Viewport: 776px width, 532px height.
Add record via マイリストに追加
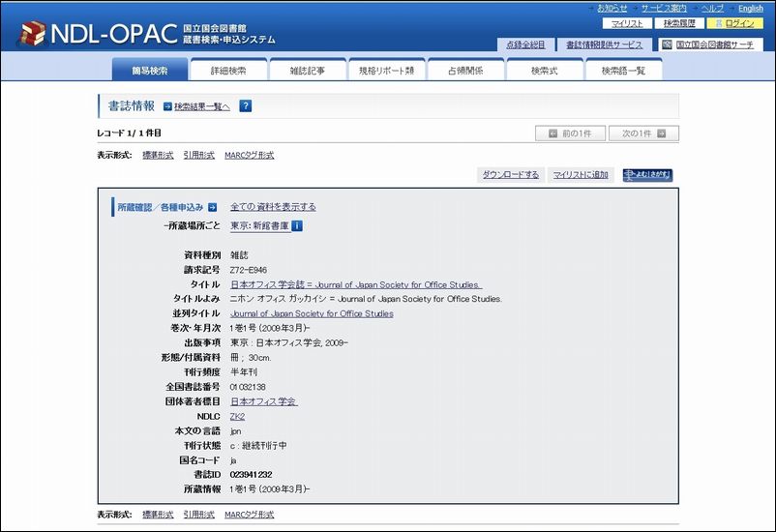coord(581,175)
